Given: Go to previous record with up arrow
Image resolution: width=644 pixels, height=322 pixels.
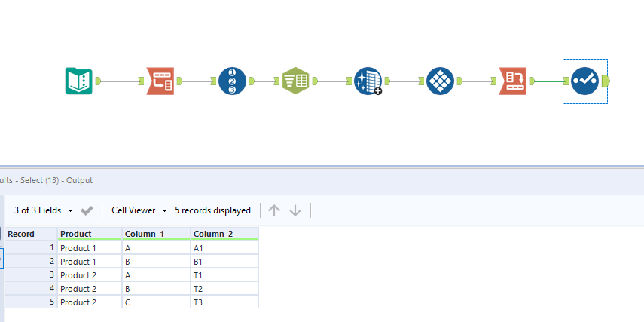Looking at the screenshot, I should 274,210.
